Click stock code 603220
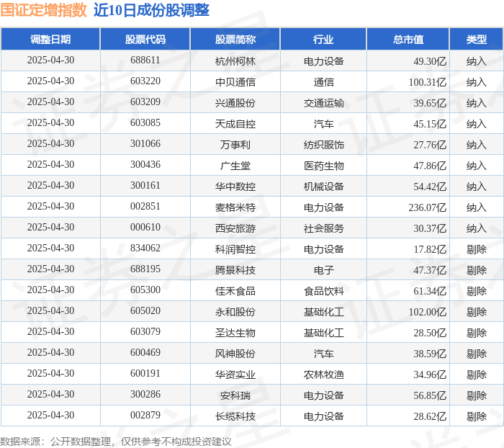This screenshot has height=448, width=504. click(x=145, y=81)
